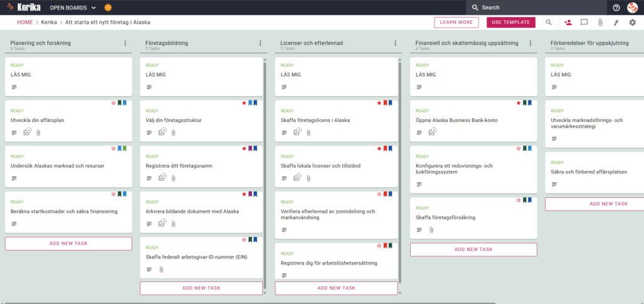The width and height of the screenshot is (644, 304).
Task: Open the board attachments paperclip icon
Action: [600, 23]
